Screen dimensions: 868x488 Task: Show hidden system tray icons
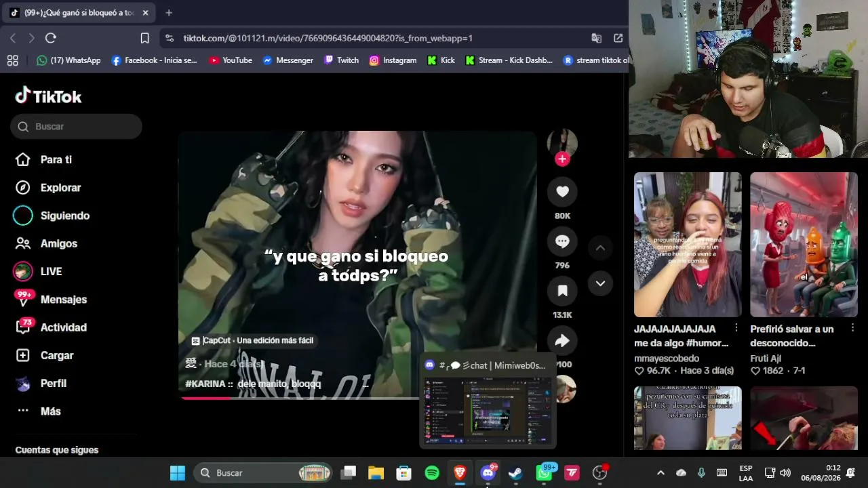660,473
